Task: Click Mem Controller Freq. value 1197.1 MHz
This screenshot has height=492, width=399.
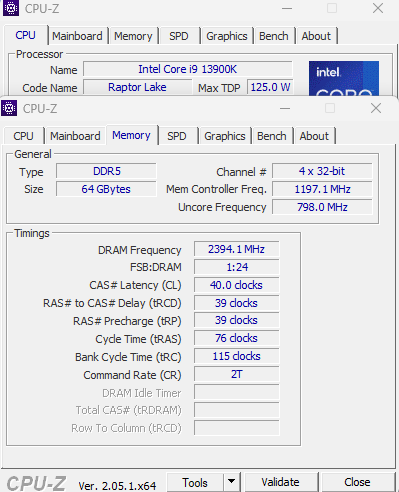Action: pos(322,189)
